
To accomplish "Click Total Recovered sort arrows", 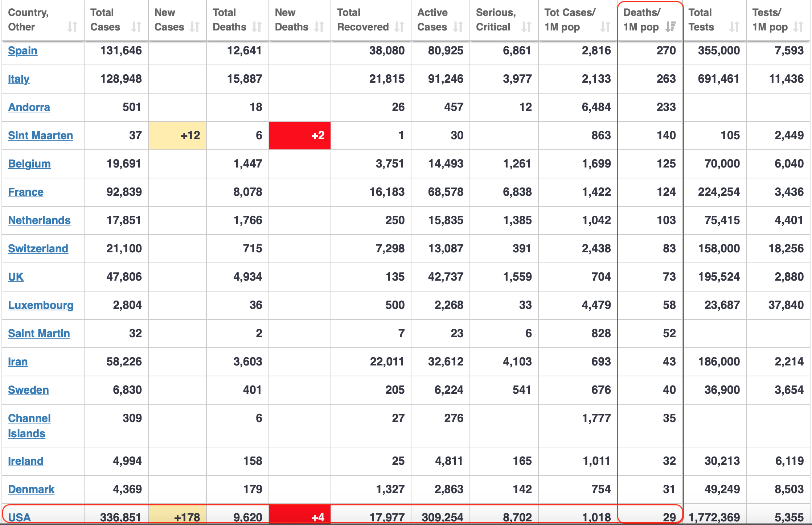I will (x=399, y=27).
